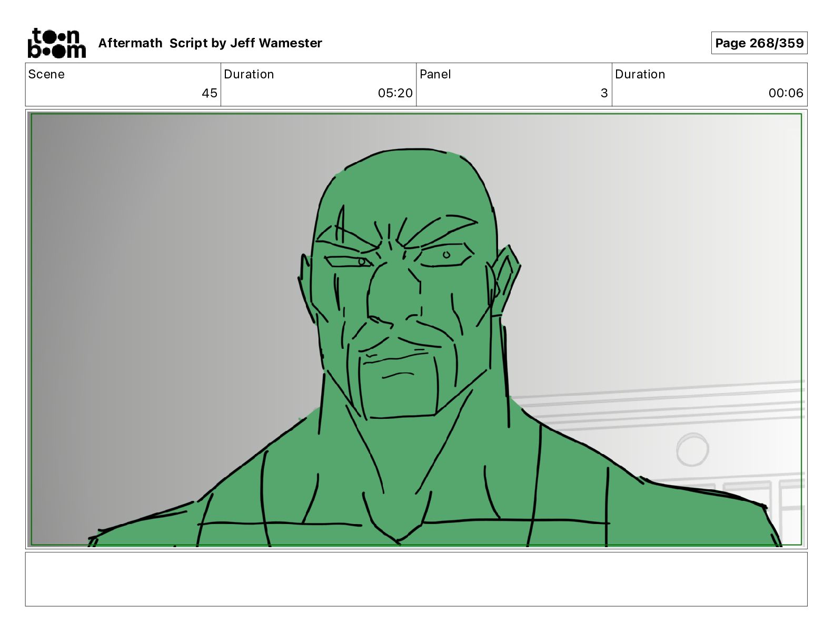Click the Toon Boom logo
Image resolution: width=834 pixels, height=644 pixels.
(56, 43)
